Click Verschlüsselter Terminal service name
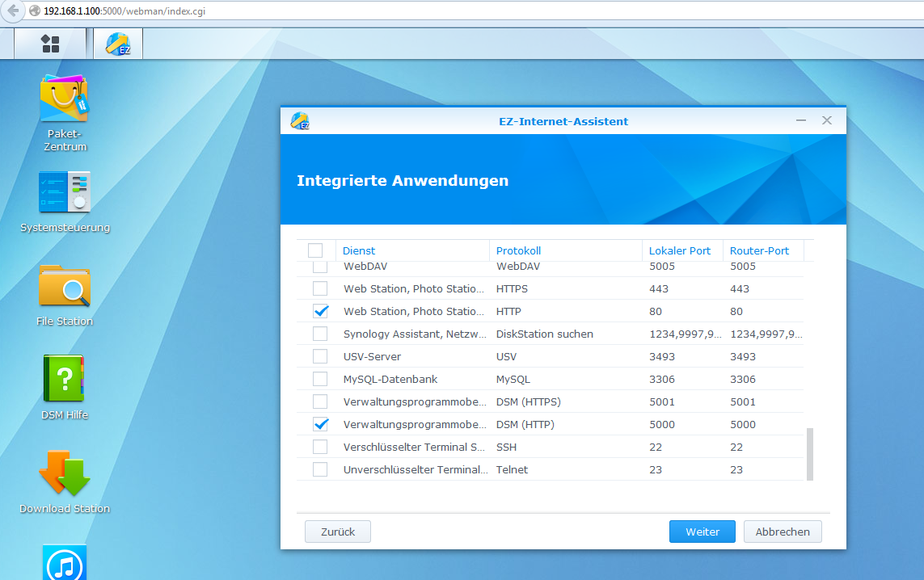Image resolution: width=924 pixels, height=580 pixels. coord(414,447)
